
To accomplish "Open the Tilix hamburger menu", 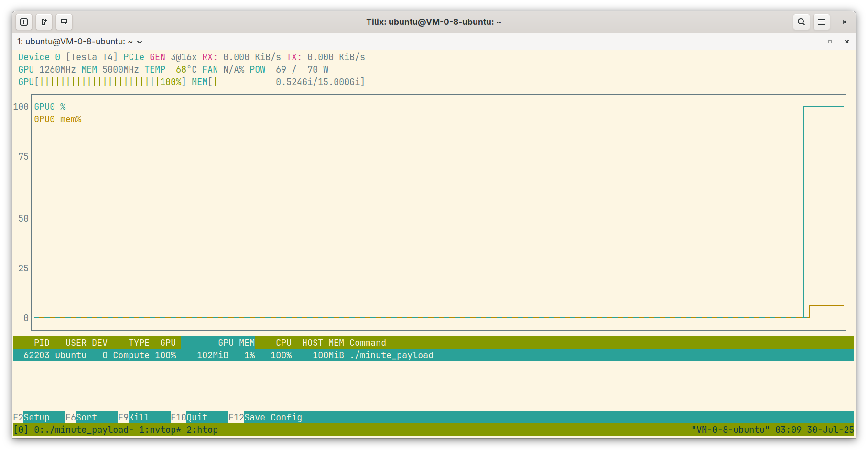I will (x=821, y=22).
